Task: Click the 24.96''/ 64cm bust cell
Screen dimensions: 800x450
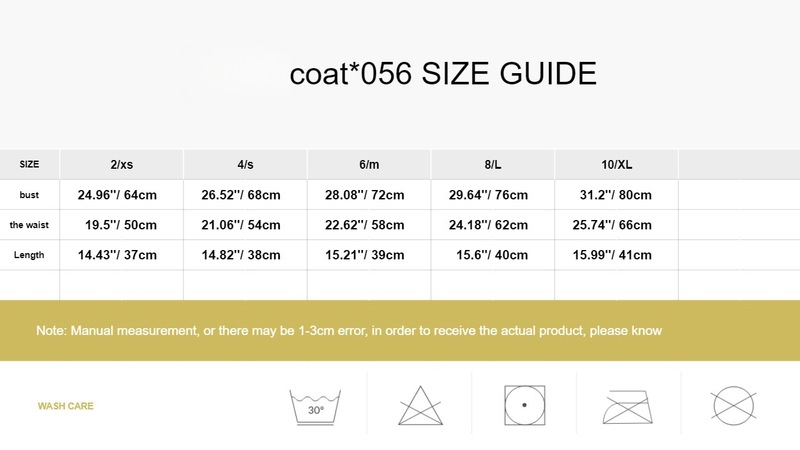Action: pyautogui.click(x=121, y=194)
